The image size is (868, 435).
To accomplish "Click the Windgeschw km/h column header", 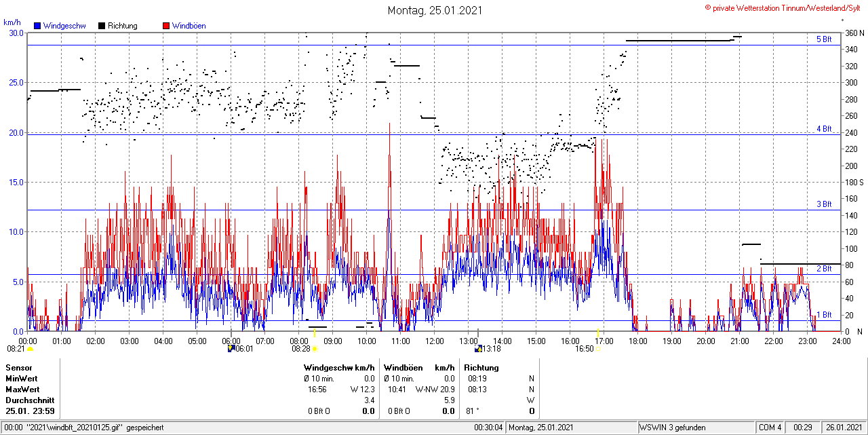I will pyautogui.click(x=339, y=368).
